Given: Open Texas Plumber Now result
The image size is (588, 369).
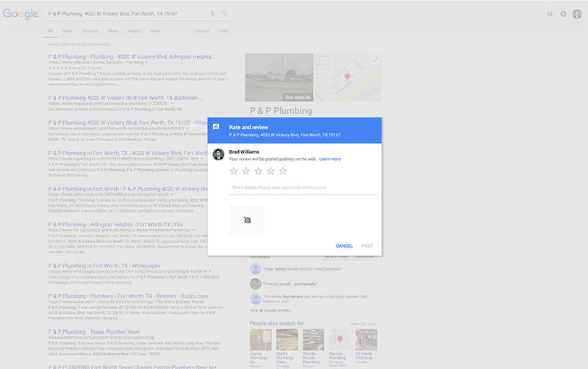Looking at the screenshot, I should tap(94, 332).
